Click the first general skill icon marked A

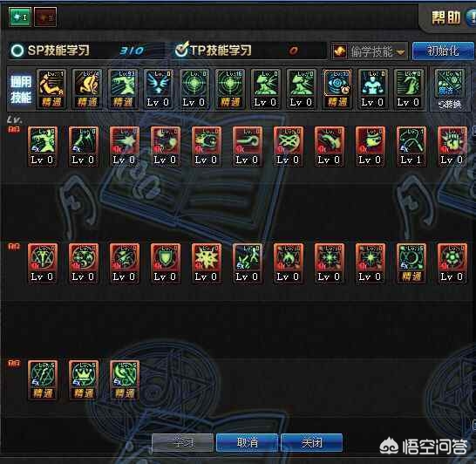51,88
